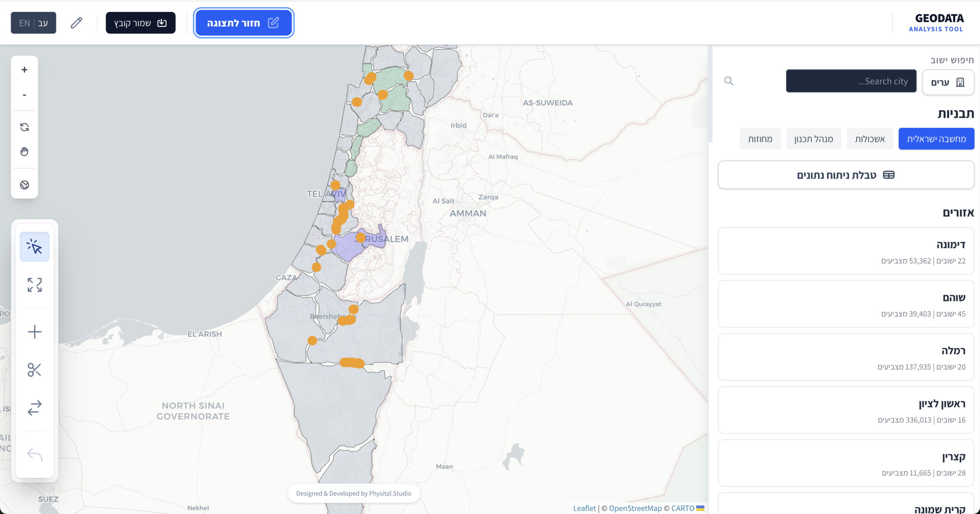Open the ערים city type selector
This screenshot has width=980, height=514.
pos(948,82)
